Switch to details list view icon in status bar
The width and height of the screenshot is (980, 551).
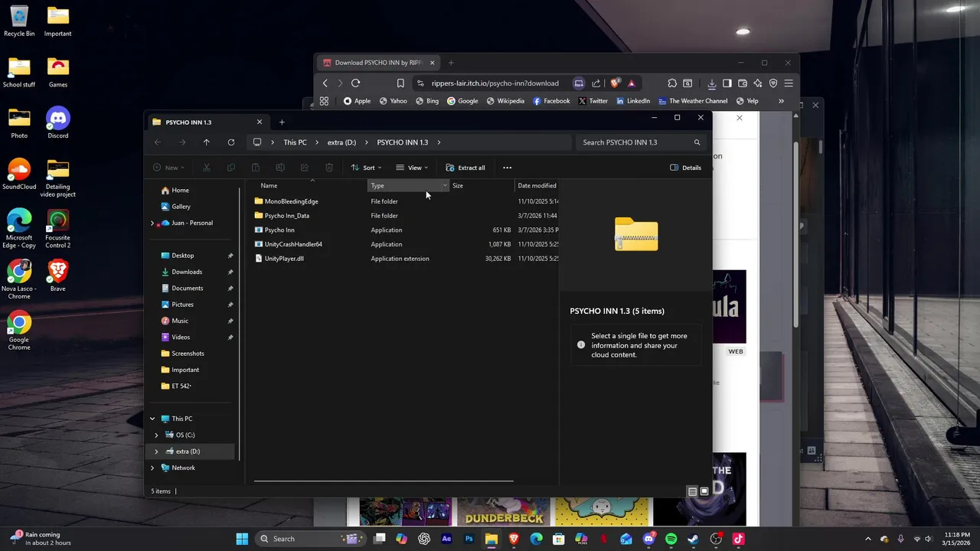pos(692,491)
